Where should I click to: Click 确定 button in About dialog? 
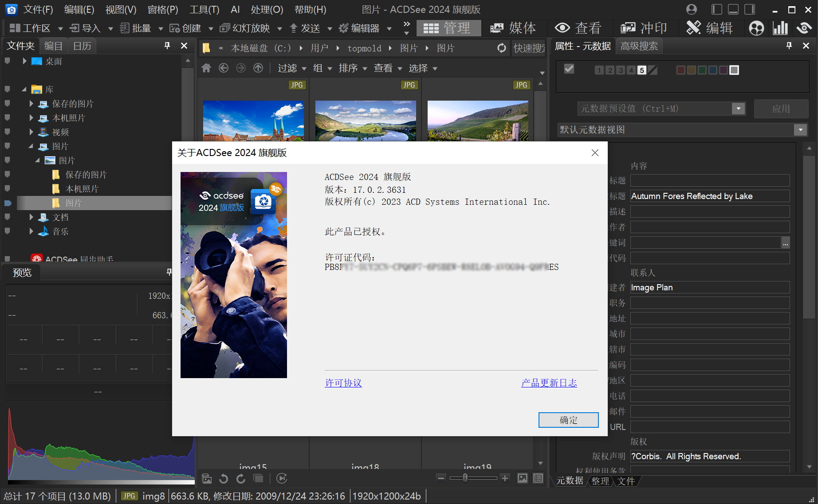pos(568,420)
